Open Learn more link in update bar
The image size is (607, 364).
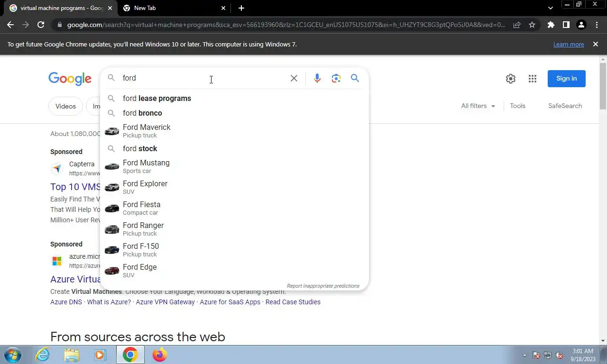point(569,45)
